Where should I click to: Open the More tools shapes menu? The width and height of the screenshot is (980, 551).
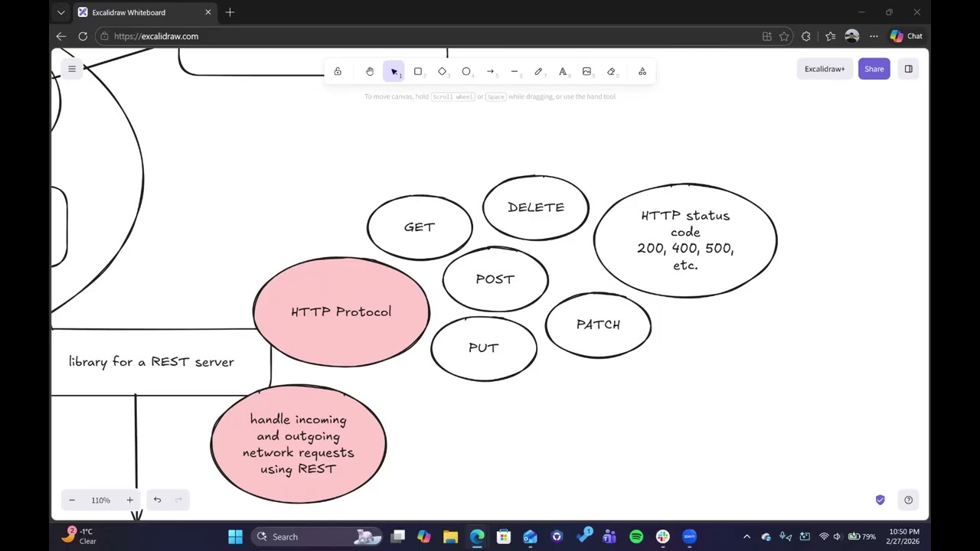click(x=642, y=71)
